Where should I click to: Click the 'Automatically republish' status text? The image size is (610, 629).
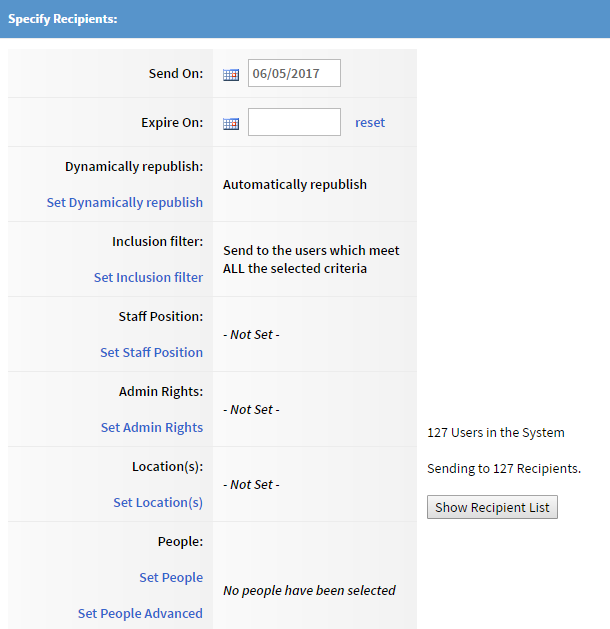[295, 184]
